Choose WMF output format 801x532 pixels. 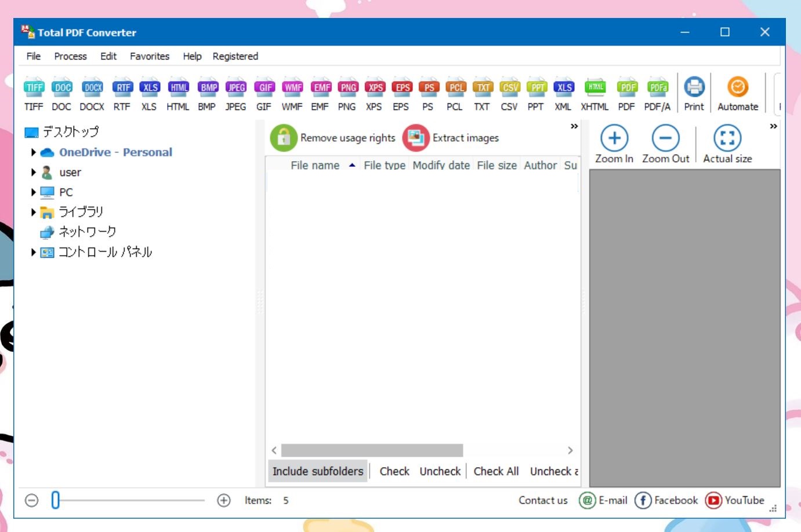pos(292,94)
